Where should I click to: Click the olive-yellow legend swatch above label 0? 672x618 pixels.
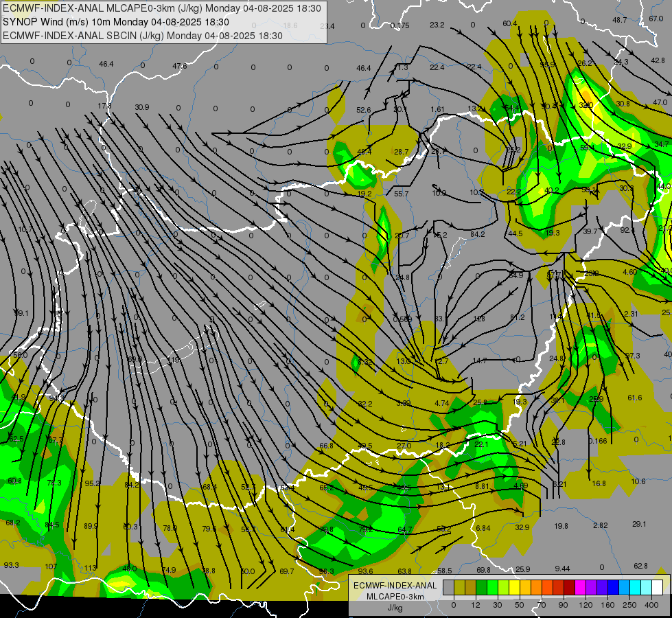(x=459, y=588)
